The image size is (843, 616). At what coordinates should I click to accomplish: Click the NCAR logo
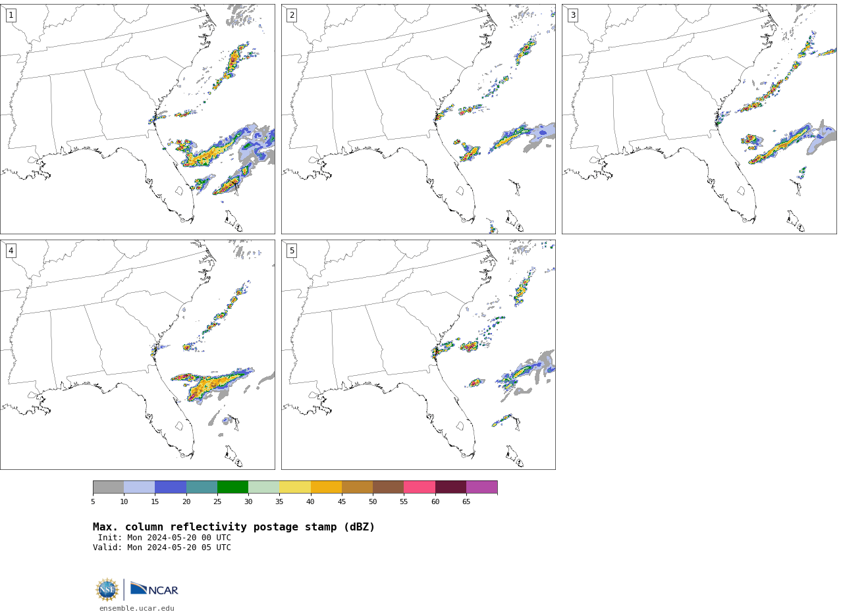click(x=154, y=589)
